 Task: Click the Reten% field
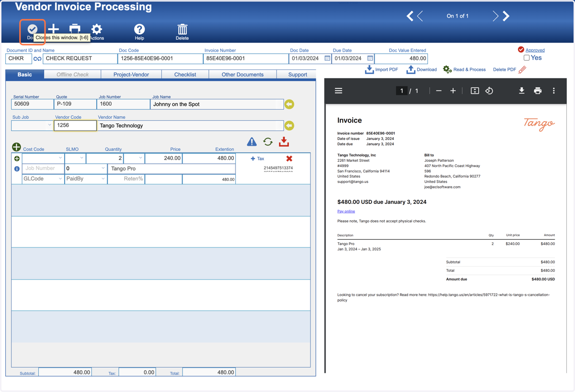[x=126, y=179]
